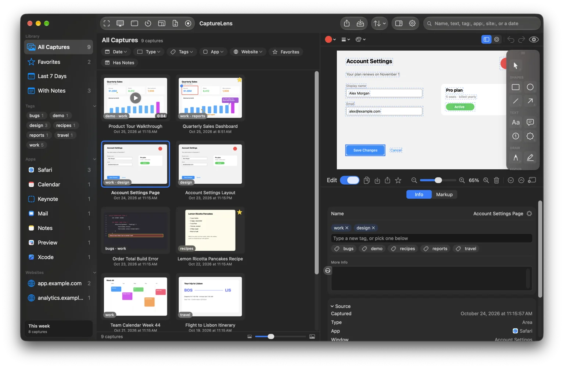Image resolution: width=588 pixels, height=368 pixels.
Task: Open the Website filter dropdown
Action: point(248,52)
